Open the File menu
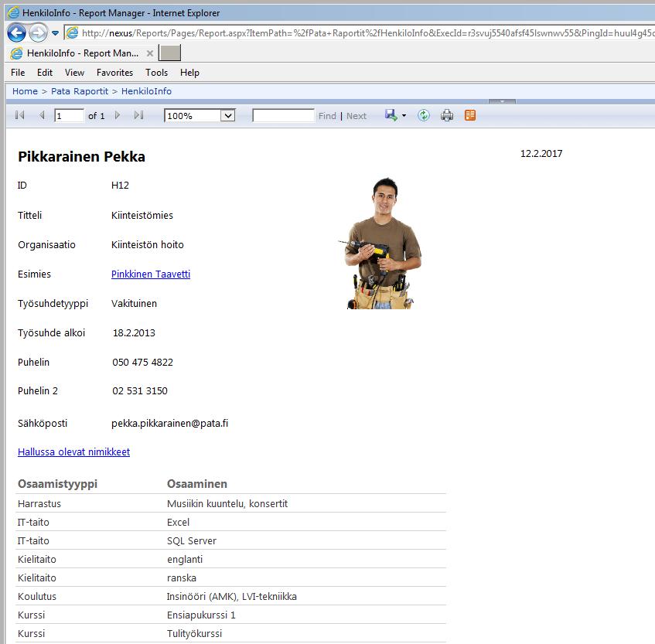The image size is (655, 644). (18, 73)
